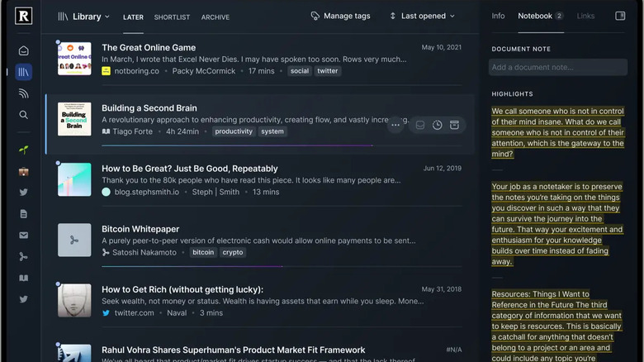The height and width of the screenshot is (362, 644).
Task: Click the Search magnifier icon in sidebar
Action: coord(23,115)
